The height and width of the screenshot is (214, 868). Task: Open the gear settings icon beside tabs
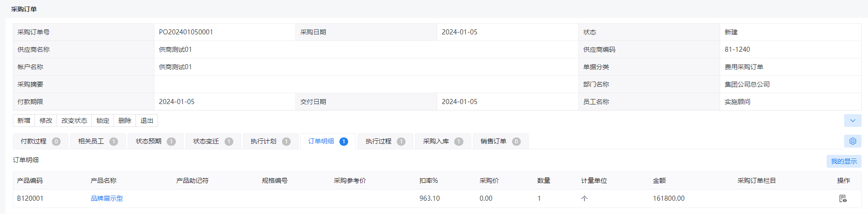coord(852,141)
